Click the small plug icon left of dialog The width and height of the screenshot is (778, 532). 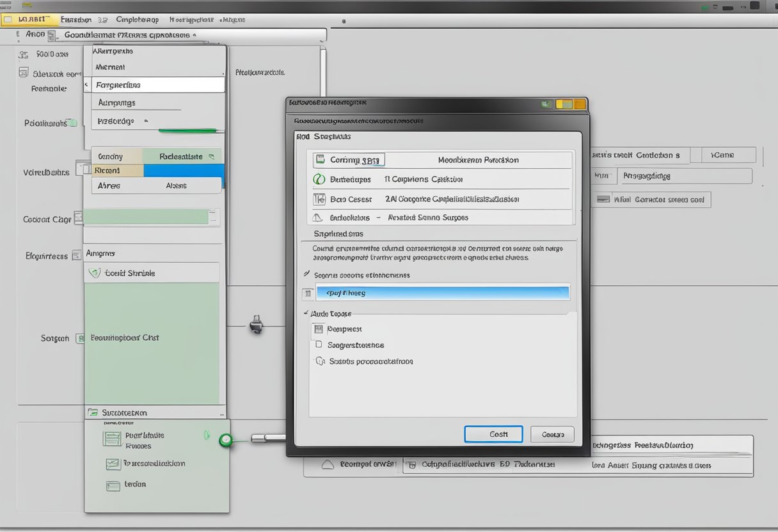click(256, 324)
